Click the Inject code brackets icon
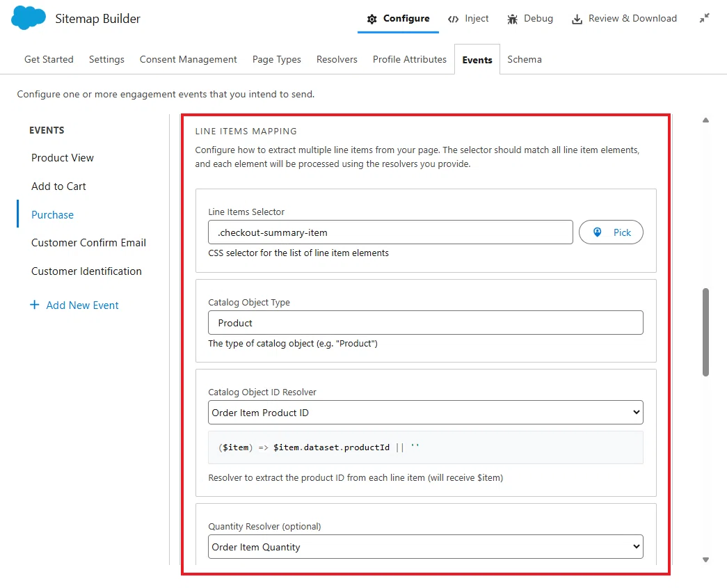 453,19
